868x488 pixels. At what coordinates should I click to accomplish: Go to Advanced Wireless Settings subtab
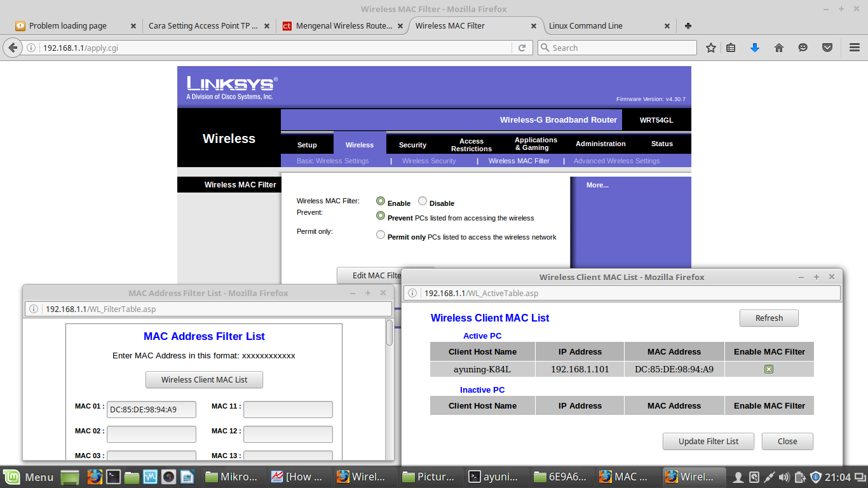[x=617, y=161]
